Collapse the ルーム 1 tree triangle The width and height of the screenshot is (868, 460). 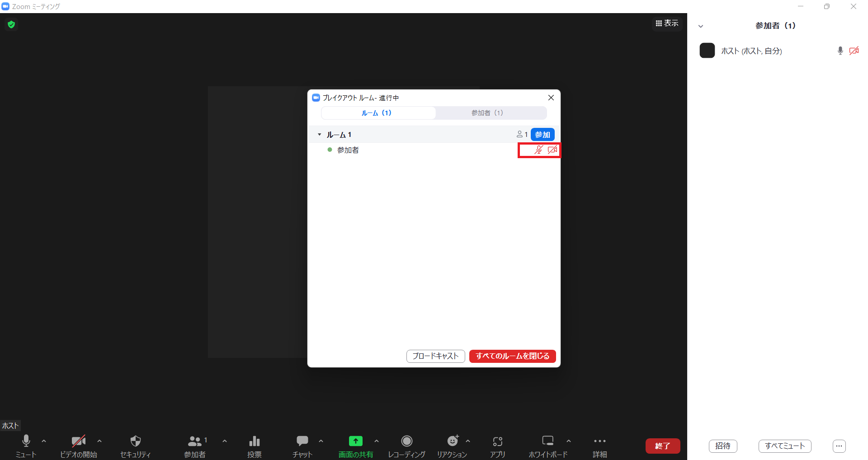[x=319, y=135]
